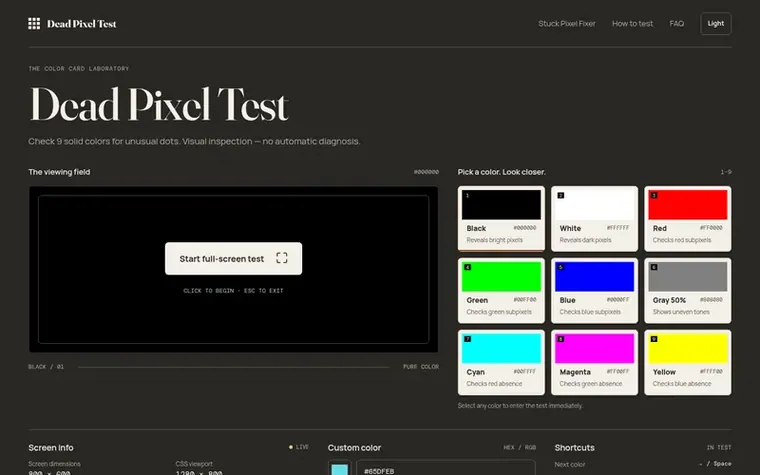760x475 pixels.
Task: Click the Dead Pixel Test grid logo icon
Action: [x=34, y=23]
